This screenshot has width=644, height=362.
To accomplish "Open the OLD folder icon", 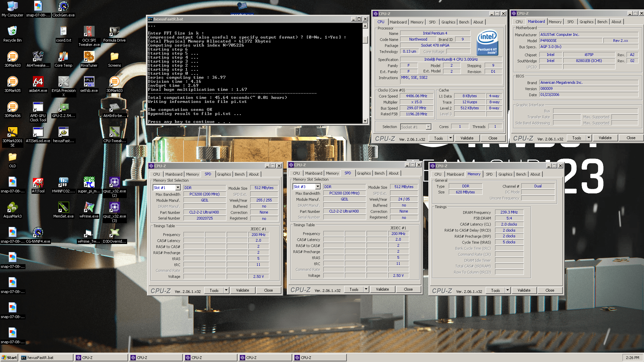I will coord(12,160).
